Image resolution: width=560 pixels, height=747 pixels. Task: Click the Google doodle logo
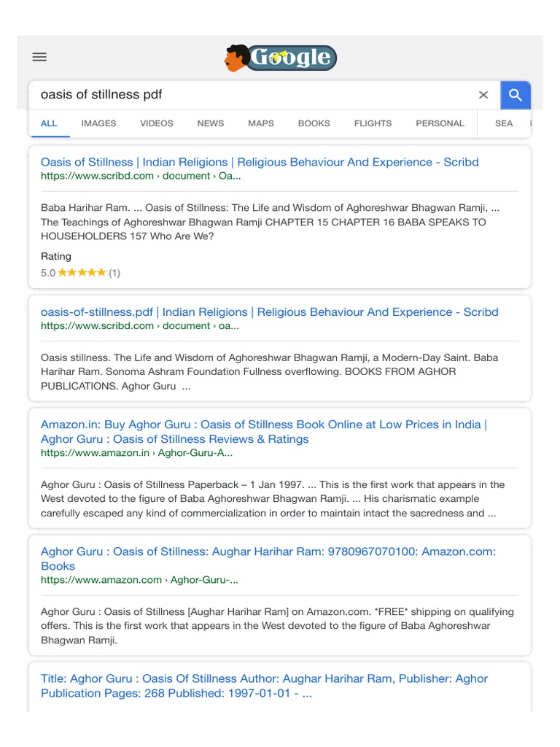[281, 58]
